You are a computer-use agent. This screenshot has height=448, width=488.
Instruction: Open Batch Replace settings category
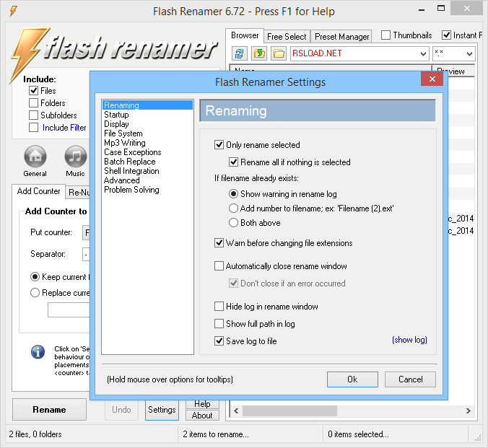pos(130,161)
